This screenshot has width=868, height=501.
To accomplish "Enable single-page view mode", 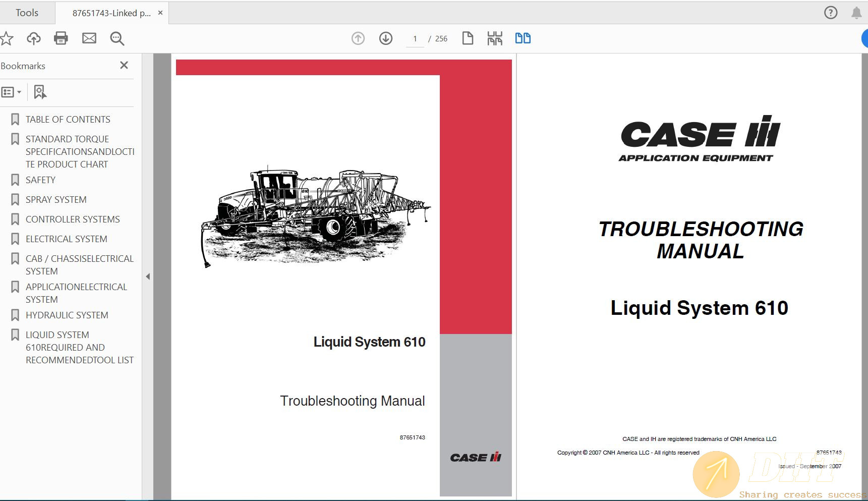I will pyautogui.click(x=467, y=38).
